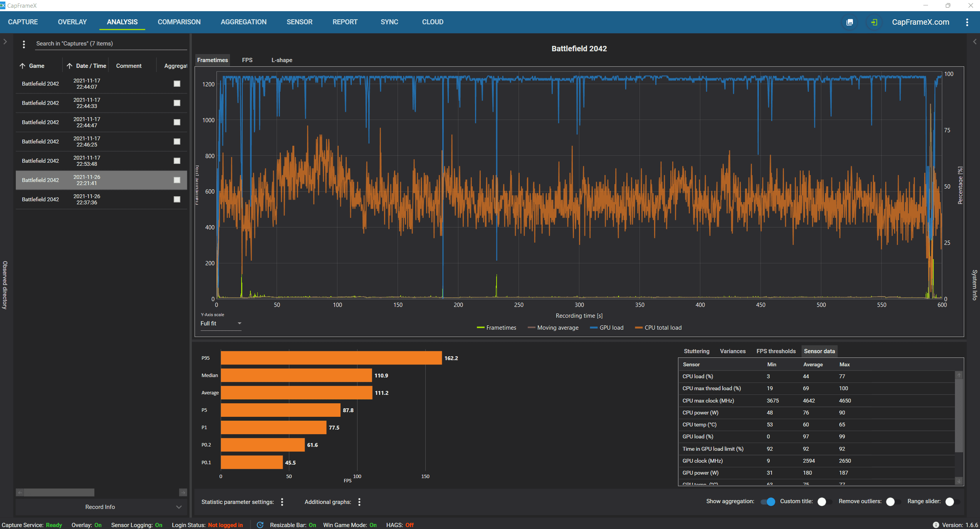Viewport: 980px width, 529px height.
Task: Click the captures list horizontal scrollbar thumb
Action: [59, 492]
